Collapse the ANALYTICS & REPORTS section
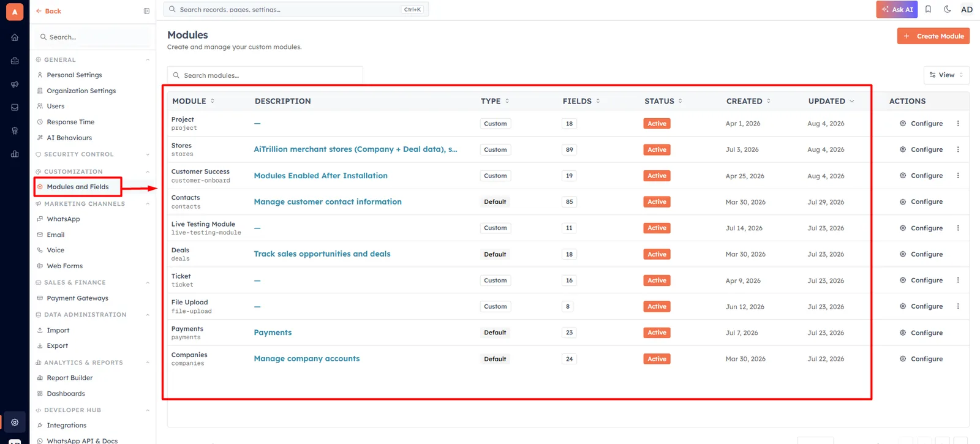This screenshot has width=980, height=444. click(x=148, y=363)
